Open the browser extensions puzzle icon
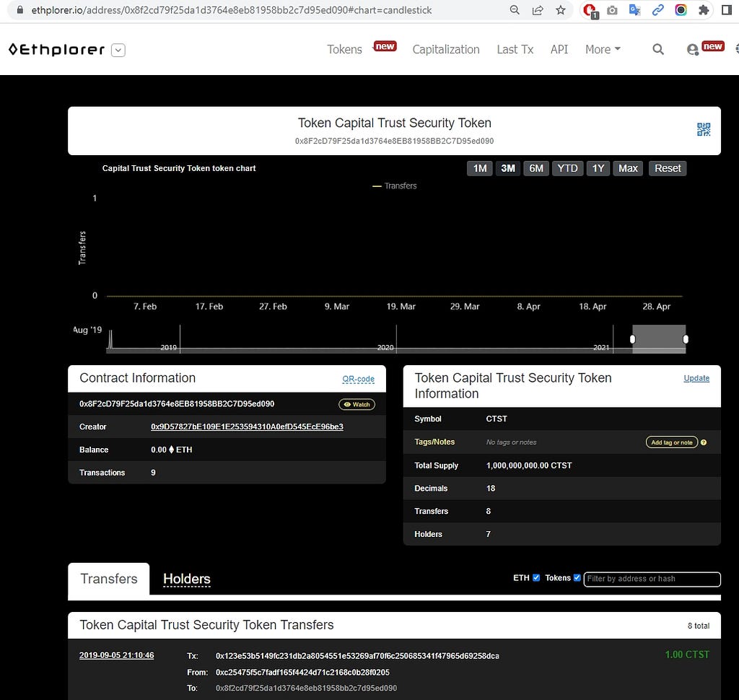The width and height of the screenshot is (739, 700). point(704,10)
